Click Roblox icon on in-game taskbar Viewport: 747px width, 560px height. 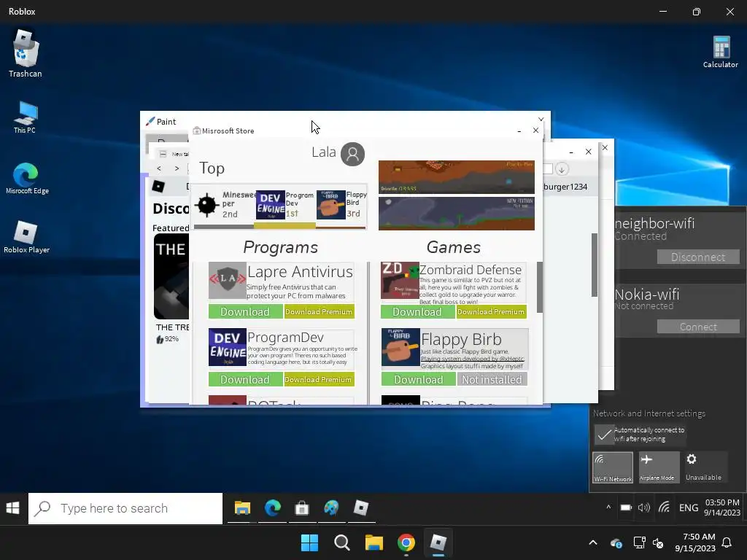[361, 508]
